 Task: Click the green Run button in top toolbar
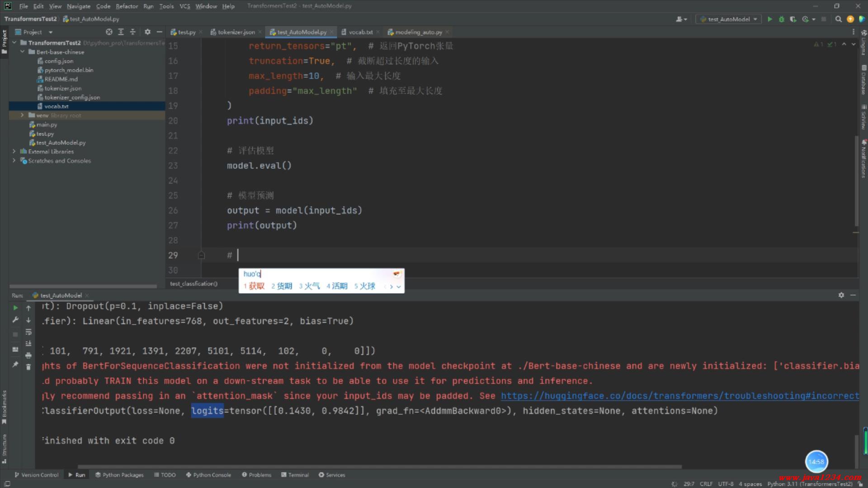[x=770, y=19]
